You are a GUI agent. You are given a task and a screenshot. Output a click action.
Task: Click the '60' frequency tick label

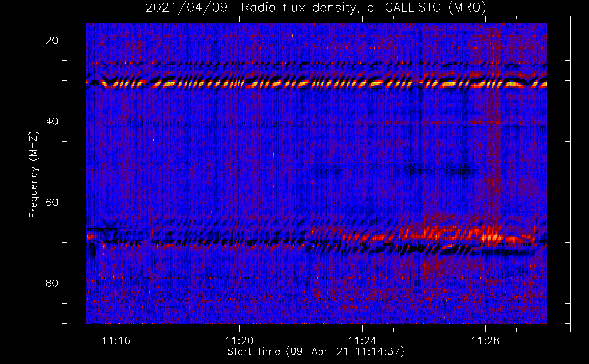52,202
